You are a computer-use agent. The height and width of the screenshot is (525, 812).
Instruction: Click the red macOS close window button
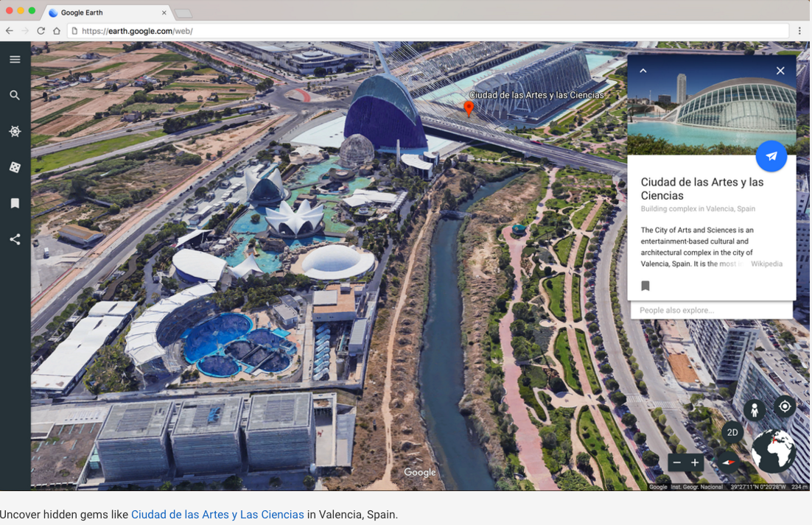tap(10, 11)
